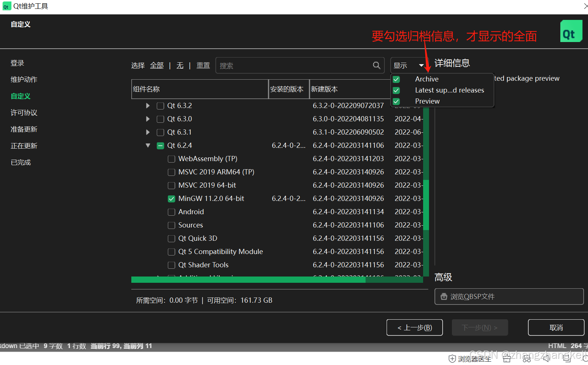588x365 pixels.
Task: Click the 取消 cancel button
Action: 556,327
